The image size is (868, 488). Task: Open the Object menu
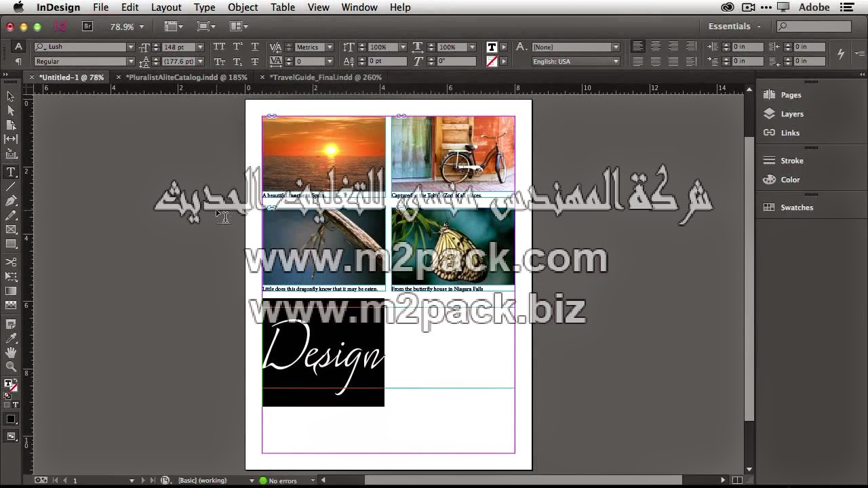pos(243,7)
